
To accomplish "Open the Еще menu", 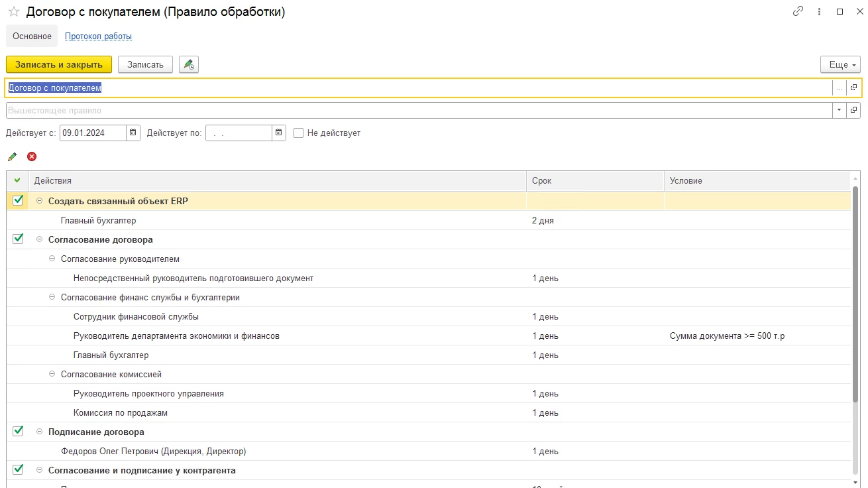I will pyautogui.click(x=840, y=64).
